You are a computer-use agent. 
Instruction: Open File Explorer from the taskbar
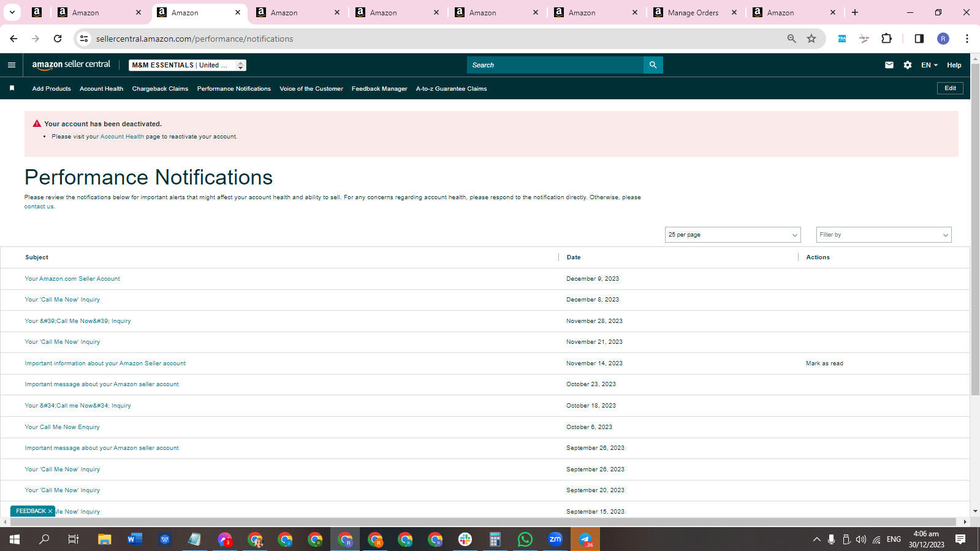[x=105, y=539]
